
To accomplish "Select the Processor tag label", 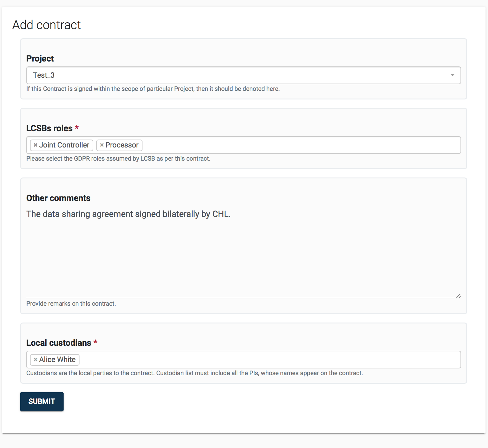I will point(122,145).
